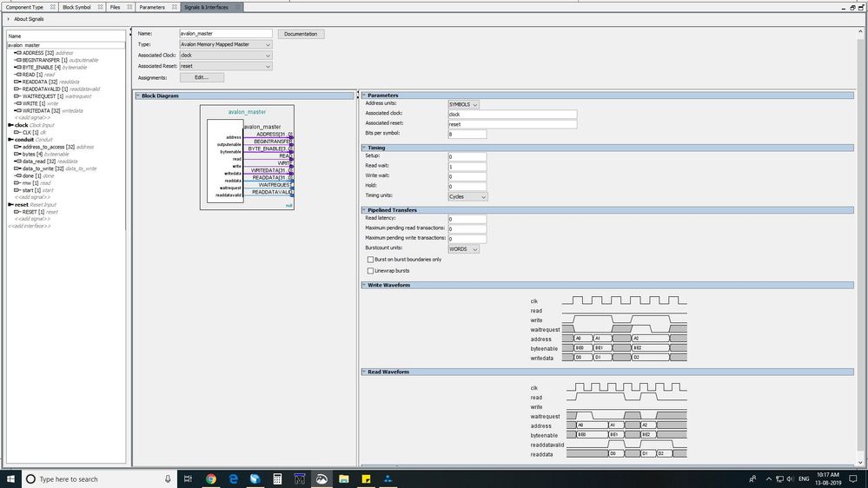Screen dimensions: 868x488
Task: Open Task View from the taskbar
Action: pos(189,478)
